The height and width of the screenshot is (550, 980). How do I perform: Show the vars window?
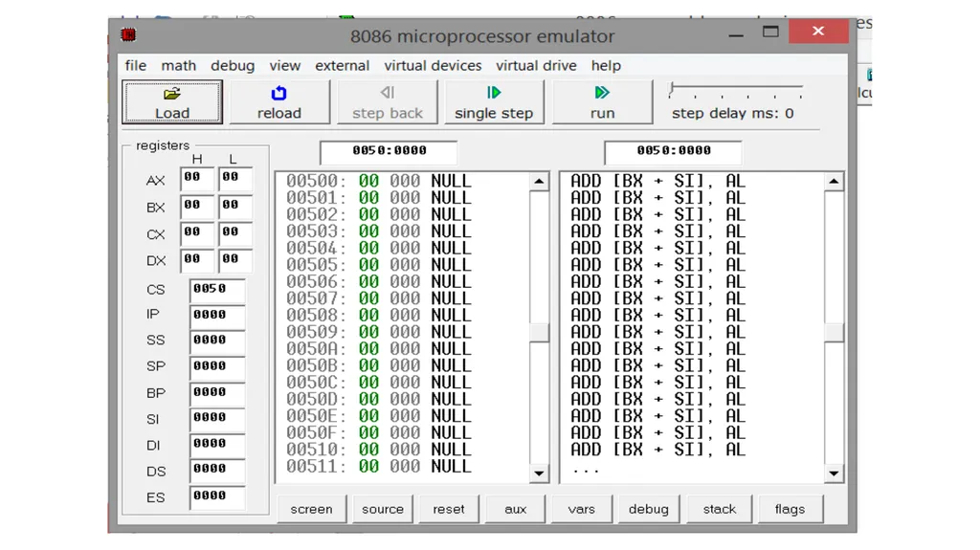click(x=581, y=510)
